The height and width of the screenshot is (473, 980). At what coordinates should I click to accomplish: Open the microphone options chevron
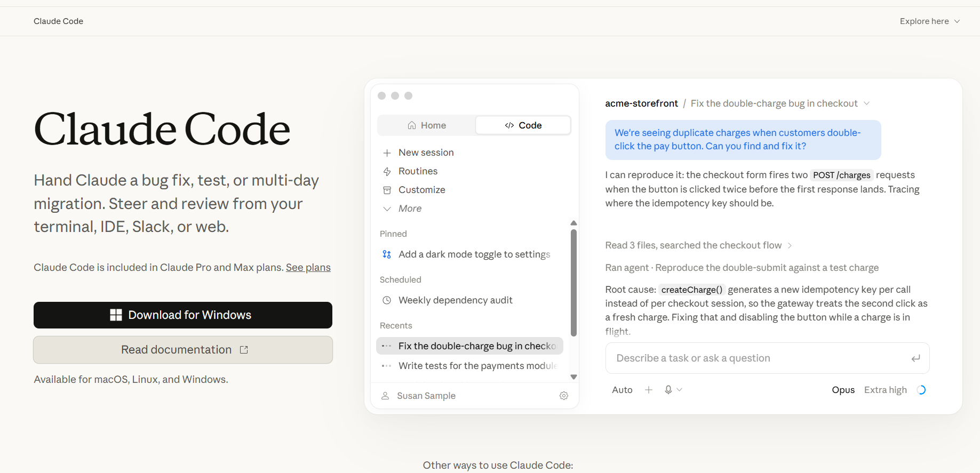click(680, 390)
